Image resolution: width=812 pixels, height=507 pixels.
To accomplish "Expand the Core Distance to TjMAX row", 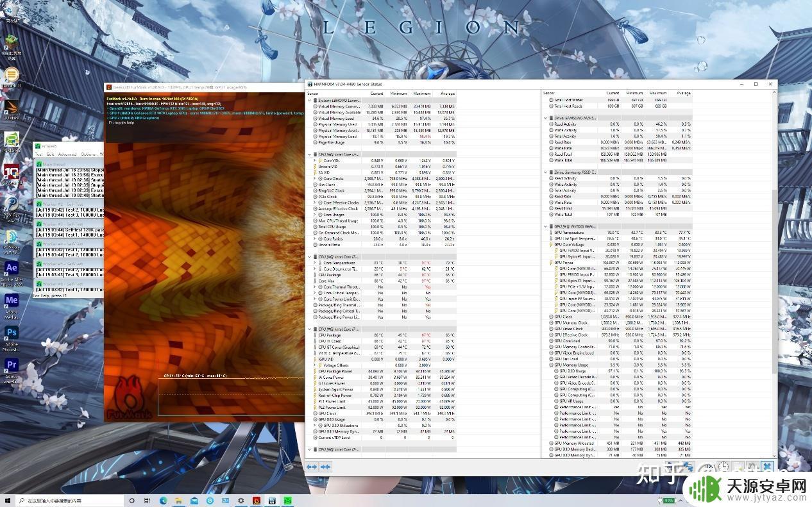I will pos(315,269).
